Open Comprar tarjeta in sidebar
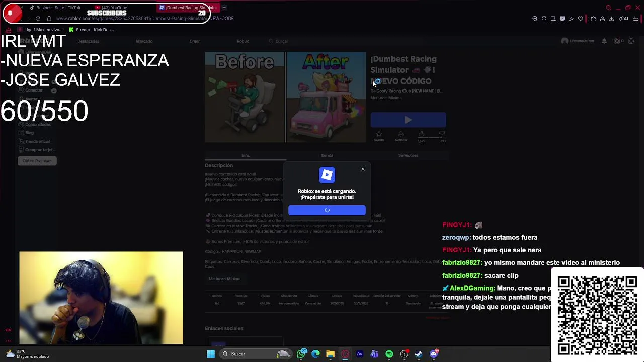This screenshot has height=362, width=644. pyautogui.click(x=37, y=150)
